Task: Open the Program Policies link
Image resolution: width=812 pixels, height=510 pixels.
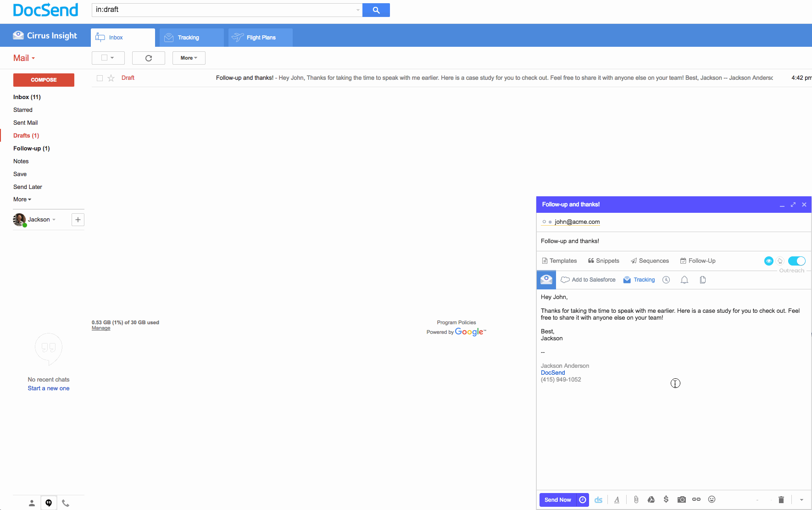Action: pyautogui.click(x=456, y=322)
